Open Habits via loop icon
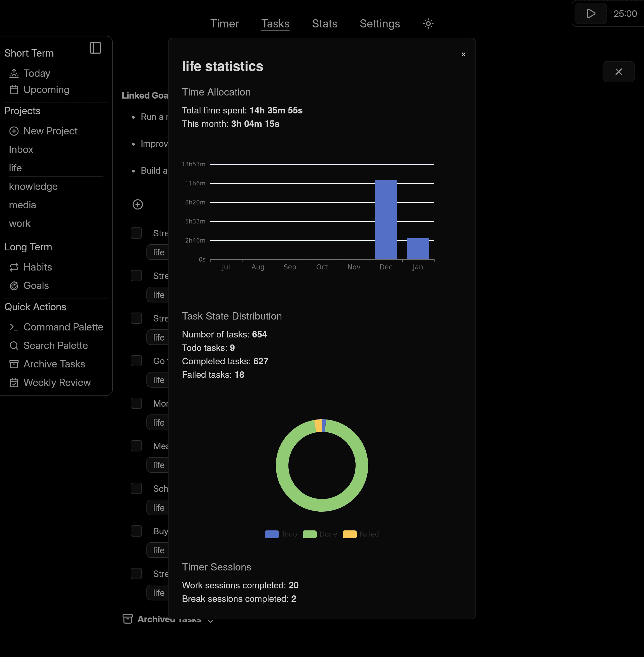This screenshot has height=657, width=644. (14, 267)
